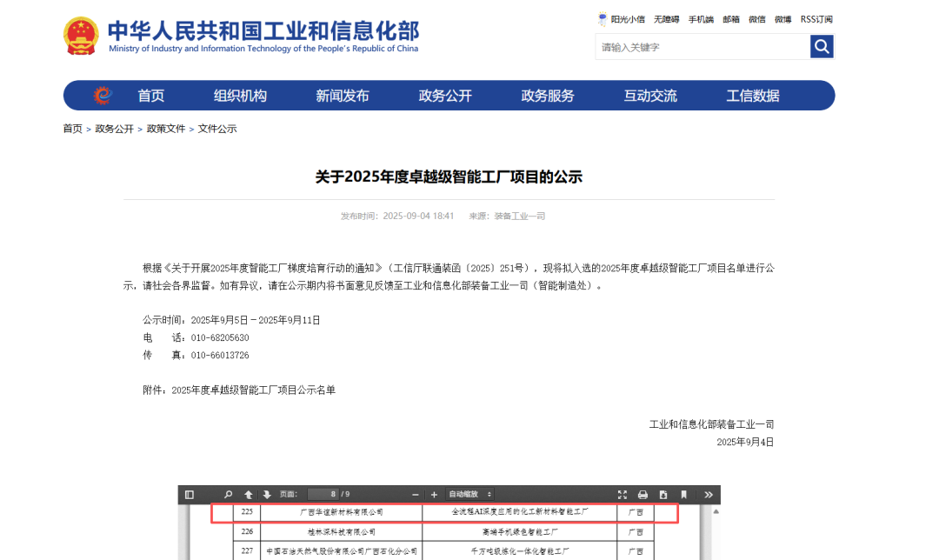Go to next PDF page arrow
The width and height of the screenshot is (939, 560).
pos(267,494)
